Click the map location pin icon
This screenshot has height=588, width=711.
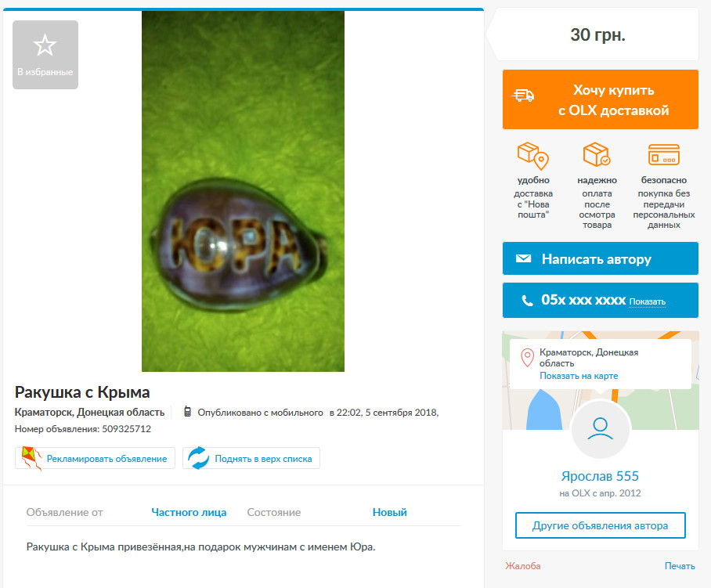[527, 358]
